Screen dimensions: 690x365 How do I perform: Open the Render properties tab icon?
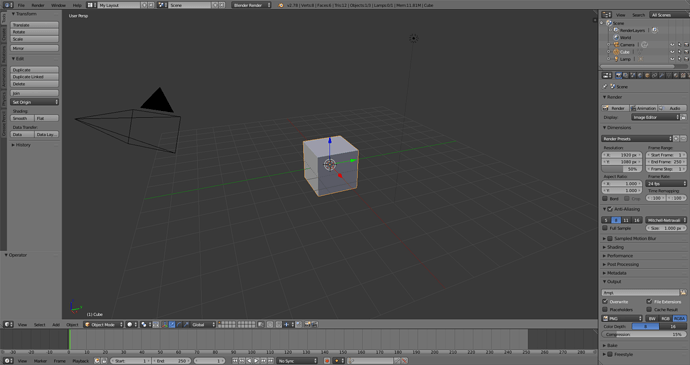pyautogui.click(x=618, y=76)
